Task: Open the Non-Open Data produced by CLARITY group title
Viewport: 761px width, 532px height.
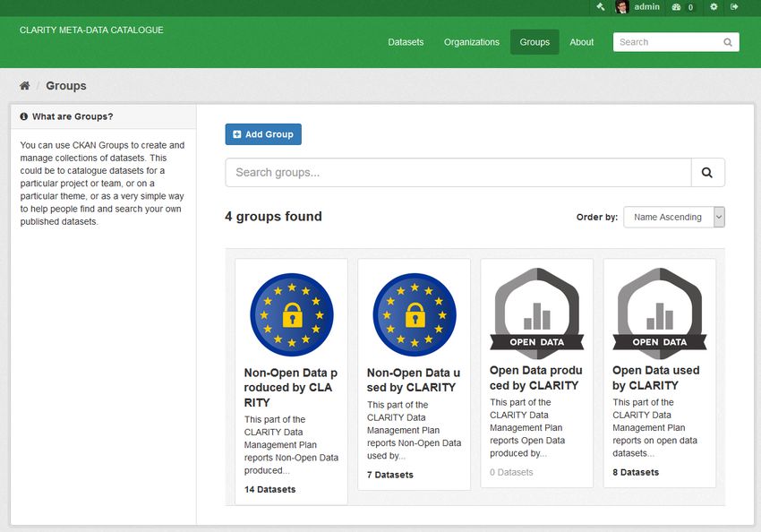Action: coord(291,388)
